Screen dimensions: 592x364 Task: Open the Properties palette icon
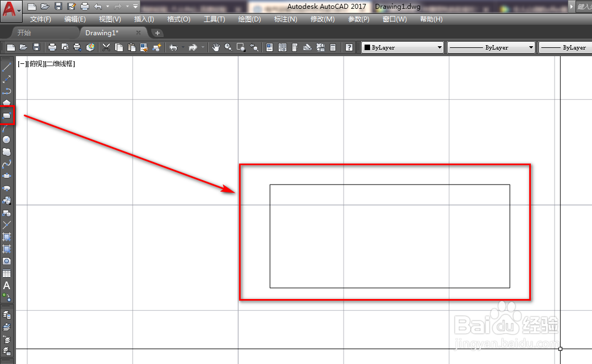point(270,47)
